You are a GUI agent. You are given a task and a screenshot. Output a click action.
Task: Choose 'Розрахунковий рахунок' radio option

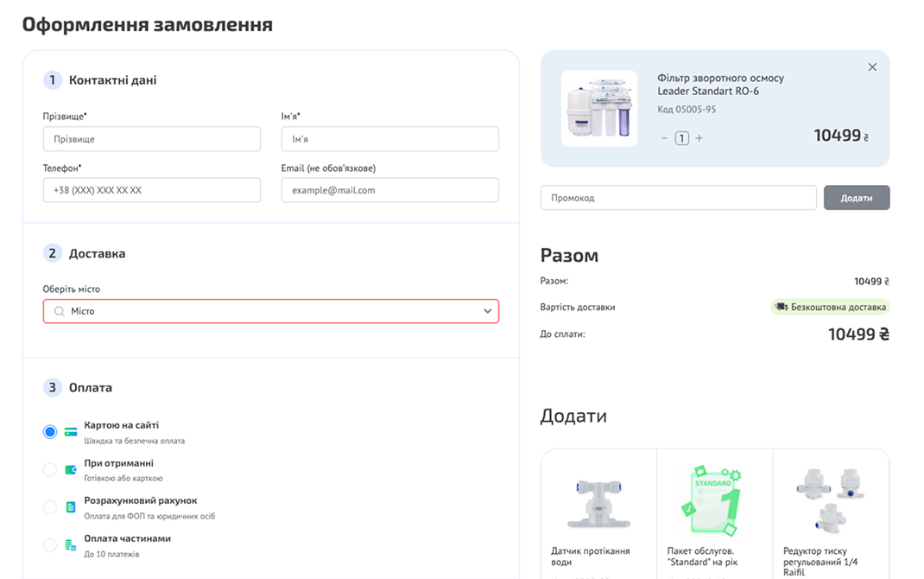coord(50,507)
